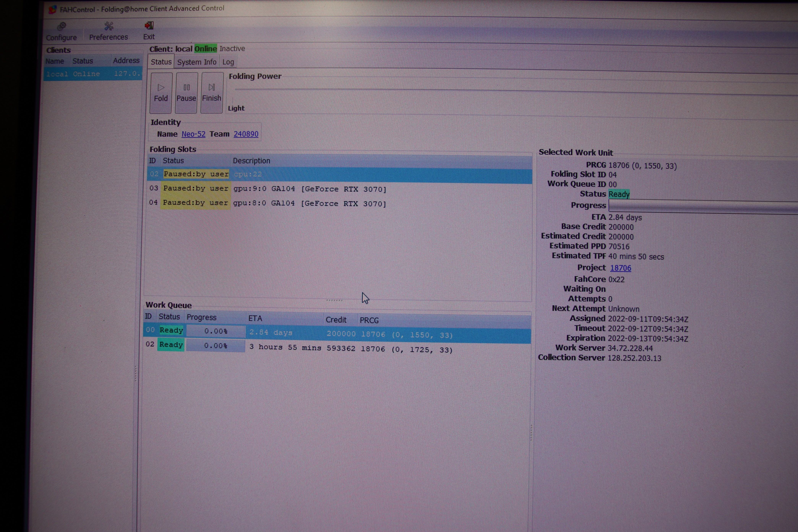
Task: Click the FAHControl title bar icon
Action: (52, 9)
